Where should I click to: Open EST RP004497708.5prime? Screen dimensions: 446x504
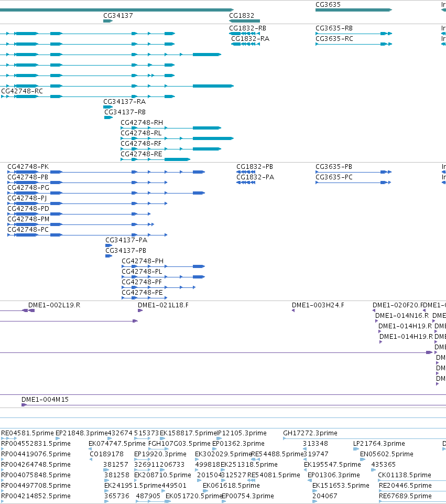pyautogui.click(x=36, y=486)
